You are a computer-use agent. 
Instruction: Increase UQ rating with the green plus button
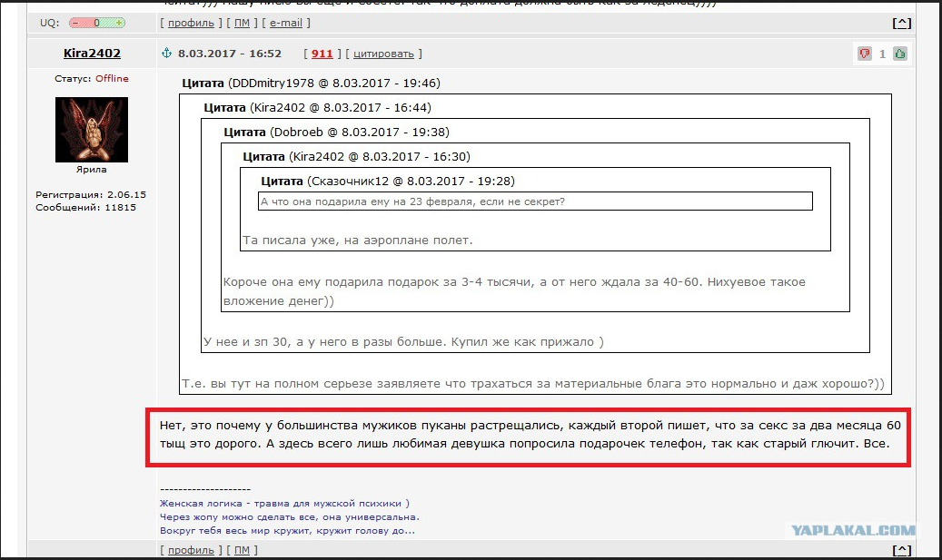tap(119, 23)
